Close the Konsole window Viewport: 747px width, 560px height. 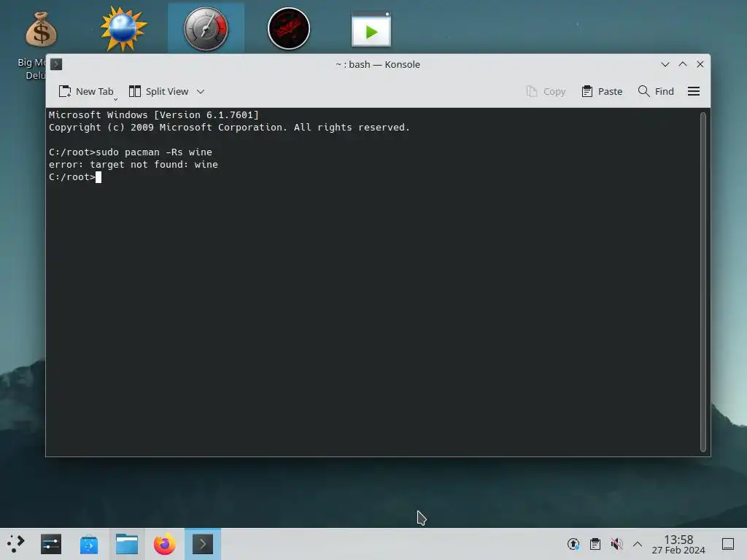coord(700,64)
